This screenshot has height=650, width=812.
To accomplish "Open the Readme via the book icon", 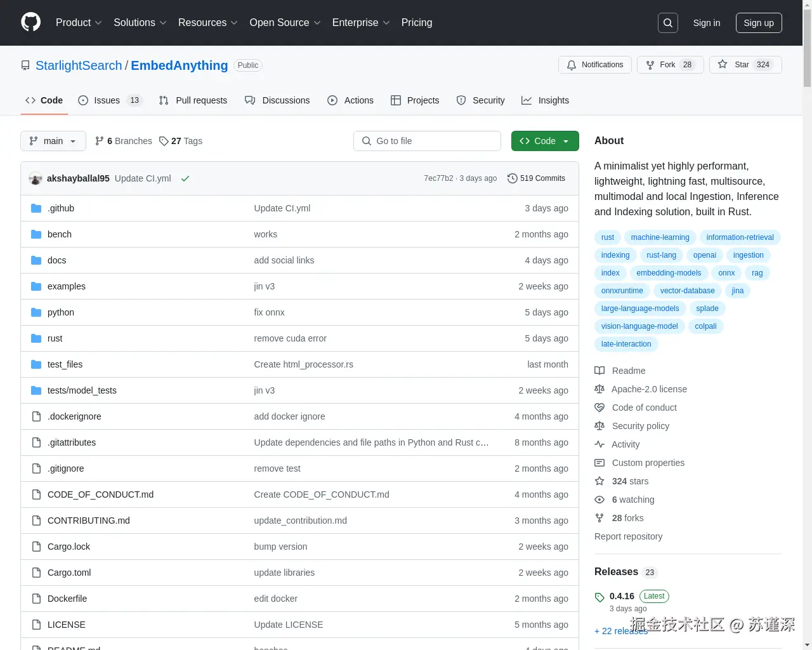I will coord(599,371).
